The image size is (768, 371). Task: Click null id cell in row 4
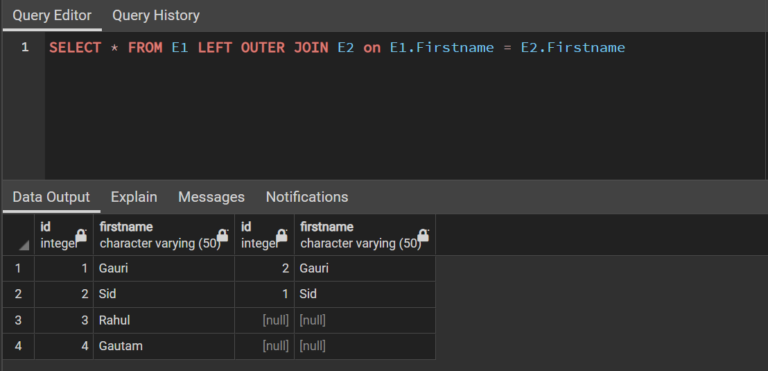[264, 346]
